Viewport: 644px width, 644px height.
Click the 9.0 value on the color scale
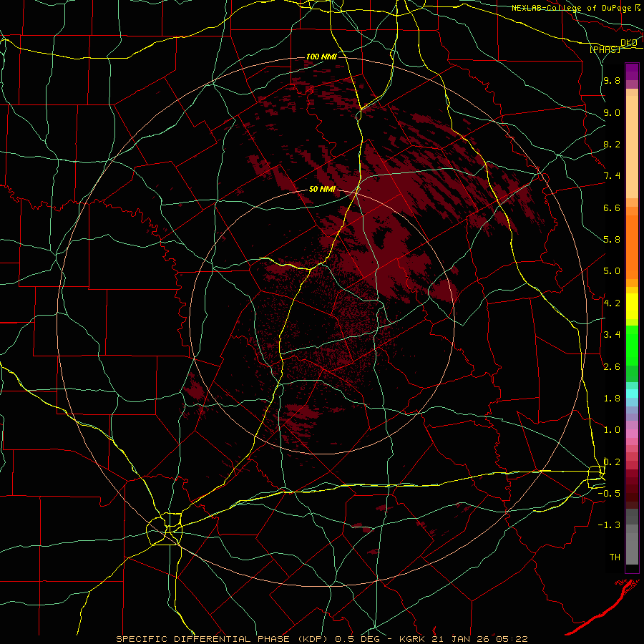point(612,112)
